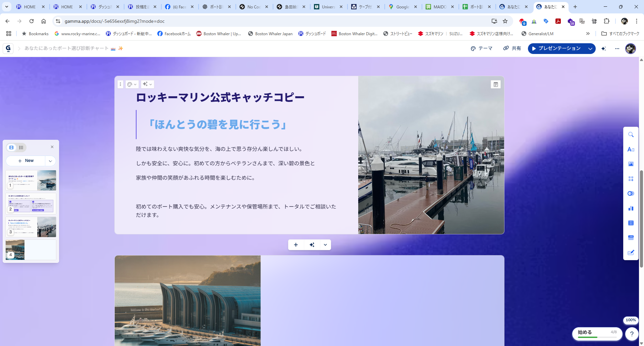Switch to the Facebook (6) tab
The height and width of the screenshot is (346, 644).
coord(180,7)
